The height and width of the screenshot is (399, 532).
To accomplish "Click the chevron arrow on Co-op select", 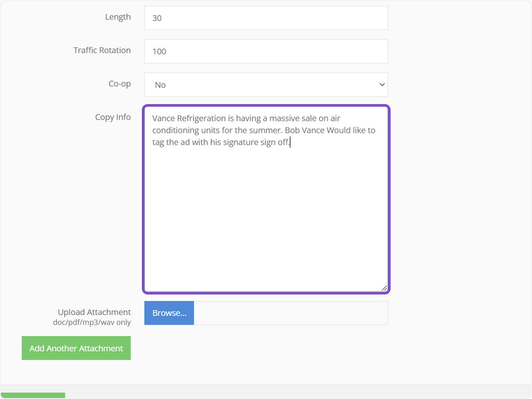I will (382, 85).
